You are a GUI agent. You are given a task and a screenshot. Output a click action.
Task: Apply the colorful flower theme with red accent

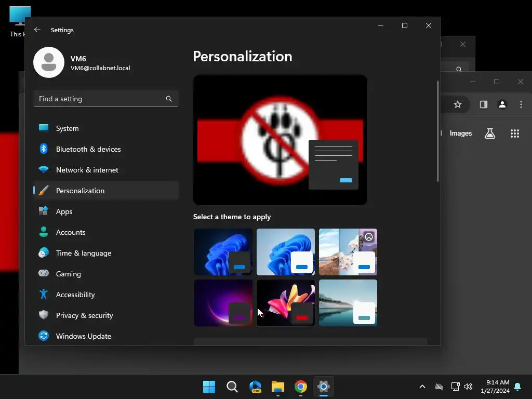[286, 303]
